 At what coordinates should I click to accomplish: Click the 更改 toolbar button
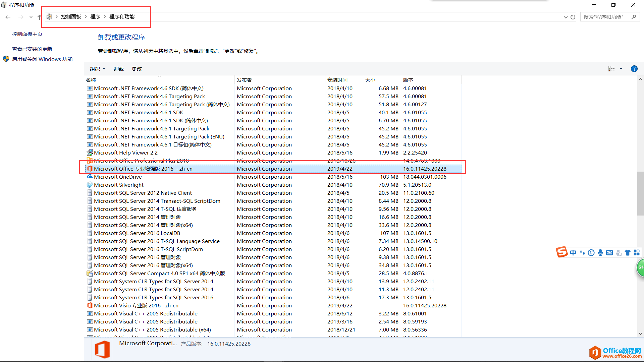tap(137, 69)
